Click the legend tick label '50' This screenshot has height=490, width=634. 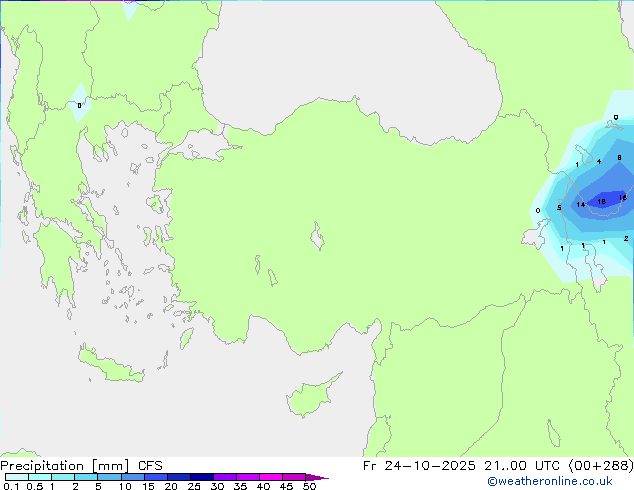[310, 486]
